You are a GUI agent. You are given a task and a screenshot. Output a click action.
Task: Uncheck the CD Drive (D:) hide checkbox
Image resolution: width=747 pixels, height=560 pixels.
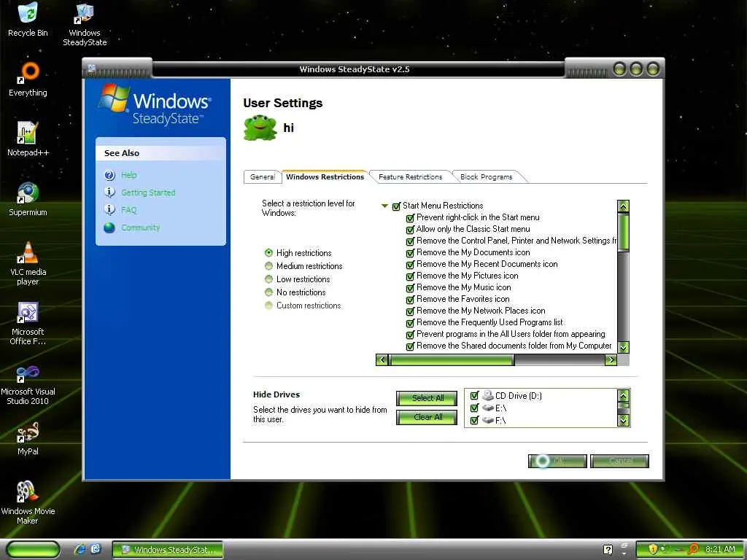[474, 395]
